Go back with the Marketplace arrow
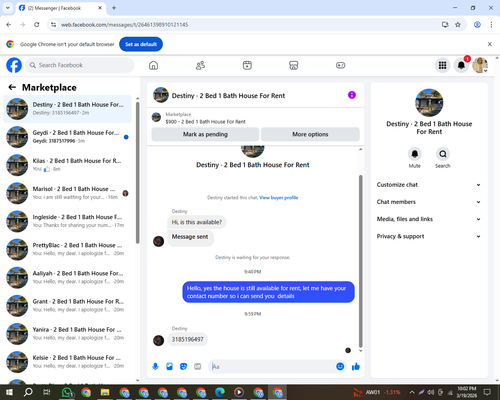This screenshot has width=500, height=400. [12, 87]
